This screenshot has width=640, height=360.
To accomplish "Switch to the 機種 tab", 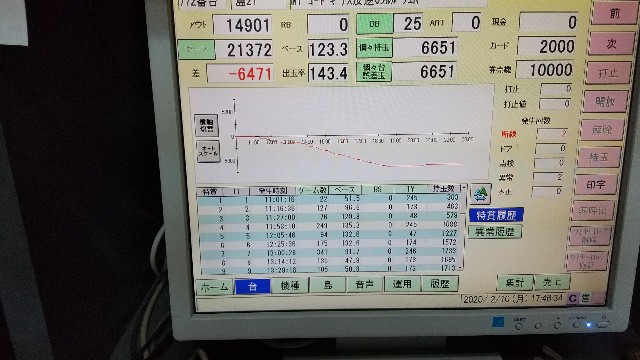I will [x=290, y=285].
